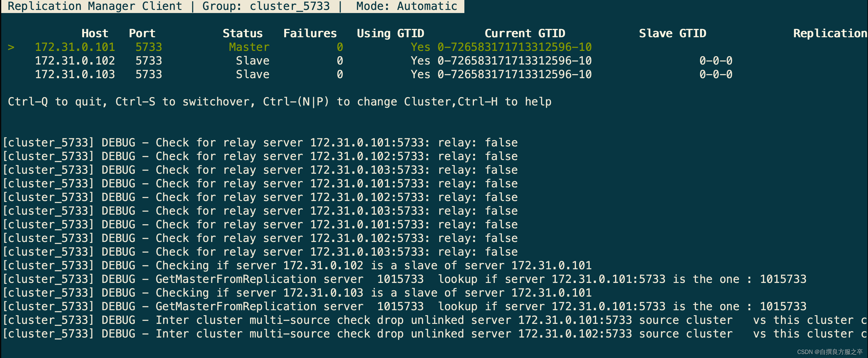Click port 5733 in the Master row
Viewport: 868px width, 358px height.
(x=148, y=47)
